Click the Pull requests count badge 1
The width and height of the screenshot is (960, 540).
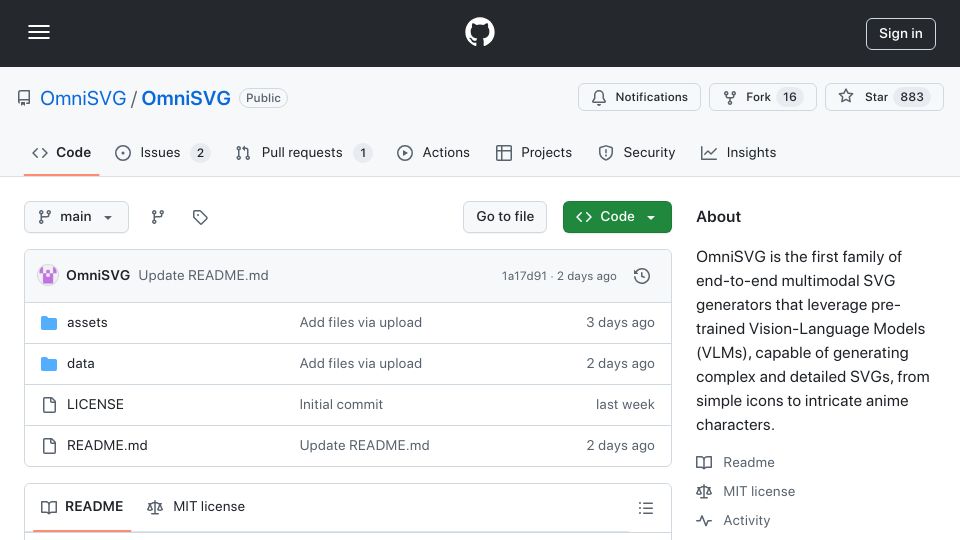coord(362,153)
